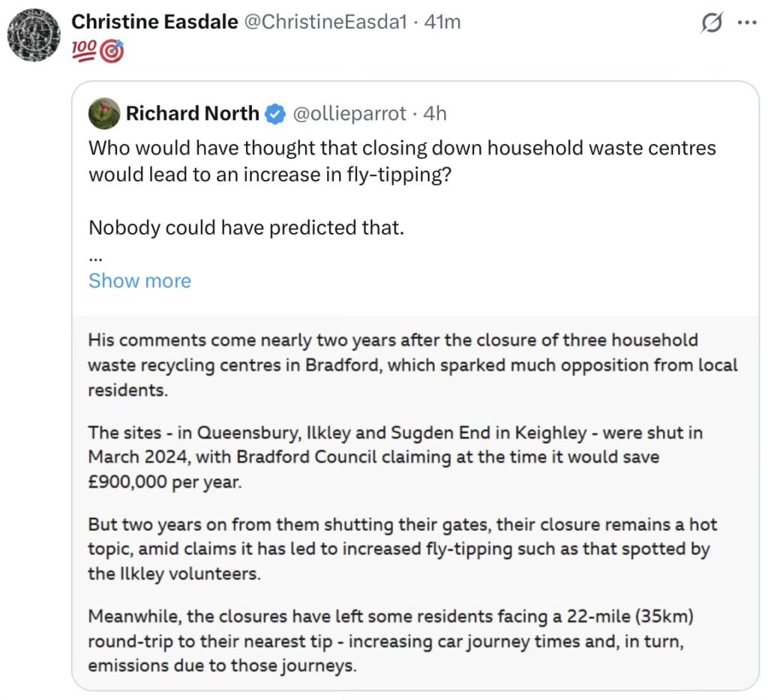Click the @ChristineEasda1 handle

(x=325, y=22)
